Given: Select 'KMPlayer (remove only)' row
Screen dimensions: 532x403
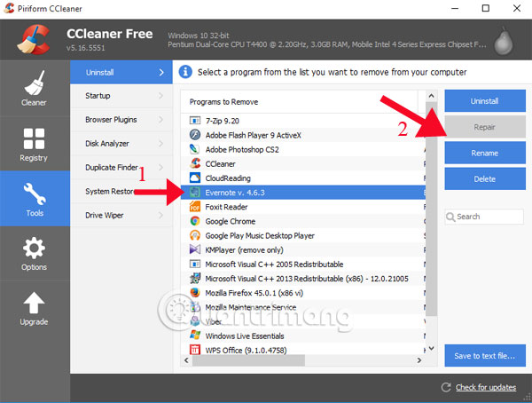Looking at the screenshot, I should pos(303,249).
